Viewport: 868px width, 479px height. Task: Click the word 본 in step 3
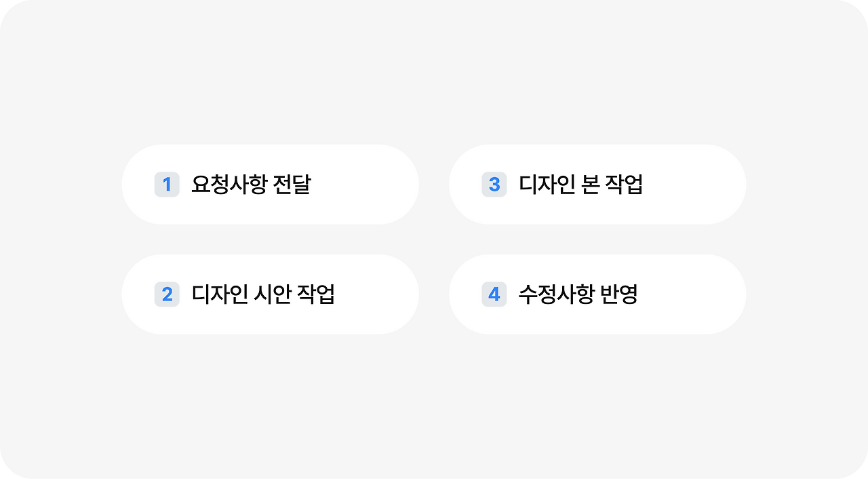[x=590, y=185]
